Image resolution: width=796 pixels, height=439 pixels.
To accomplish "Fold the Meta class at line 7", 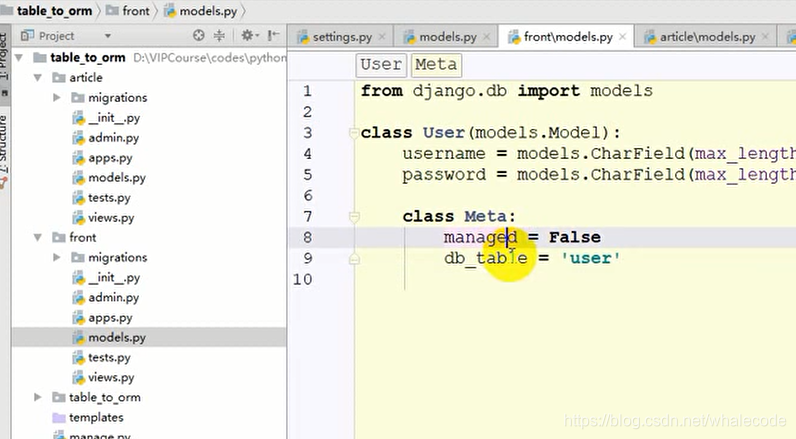I will click(x=354, y=217).
